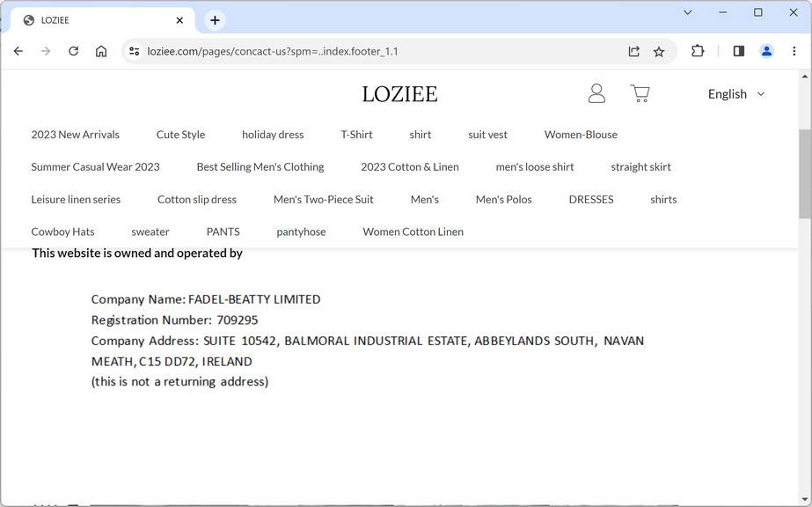Open the Chrome three-dot menu
Viewport: 812px width, 507px height.
click(794, 51)
